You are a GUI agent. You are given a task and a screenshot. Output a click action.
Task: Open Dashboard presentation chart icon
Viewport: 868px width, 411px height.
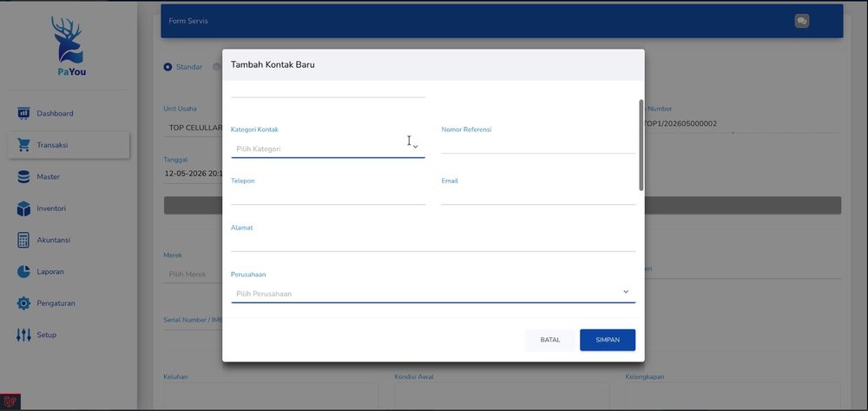point(23,114)
